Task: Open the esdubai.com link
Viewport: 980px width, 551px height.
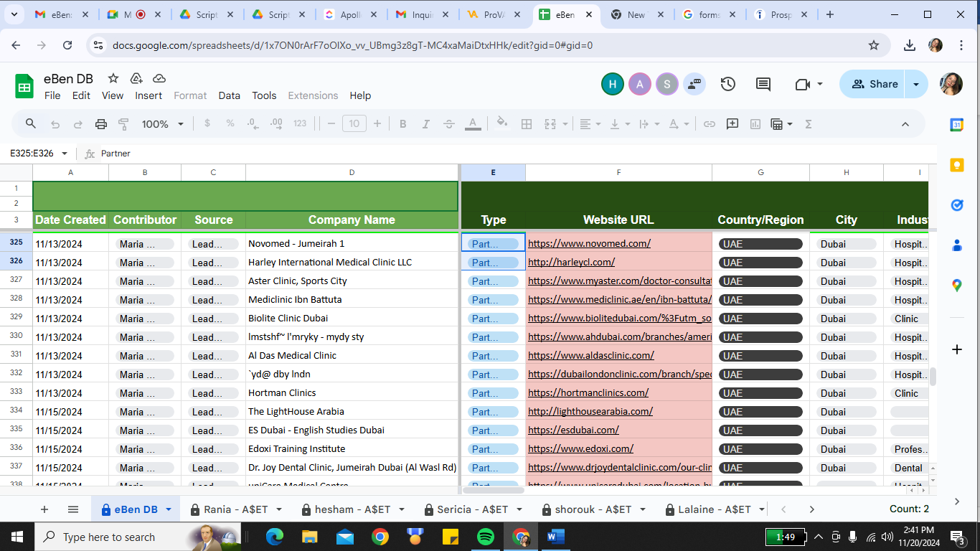Action: coord(573,430)
